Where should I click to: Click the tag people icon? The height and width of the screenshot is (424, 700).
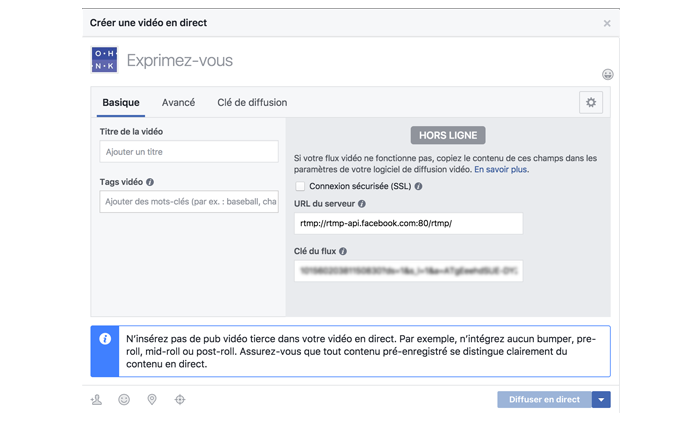[x=97, y=400]
